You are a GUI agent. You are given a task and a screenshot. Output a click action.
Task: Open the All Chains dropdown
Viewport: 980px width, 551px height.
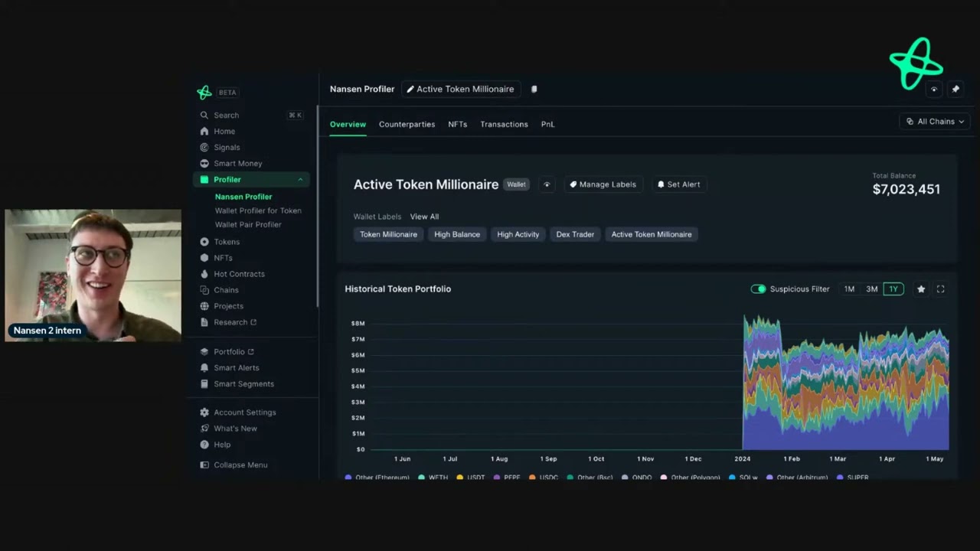(x=935, y=122)
